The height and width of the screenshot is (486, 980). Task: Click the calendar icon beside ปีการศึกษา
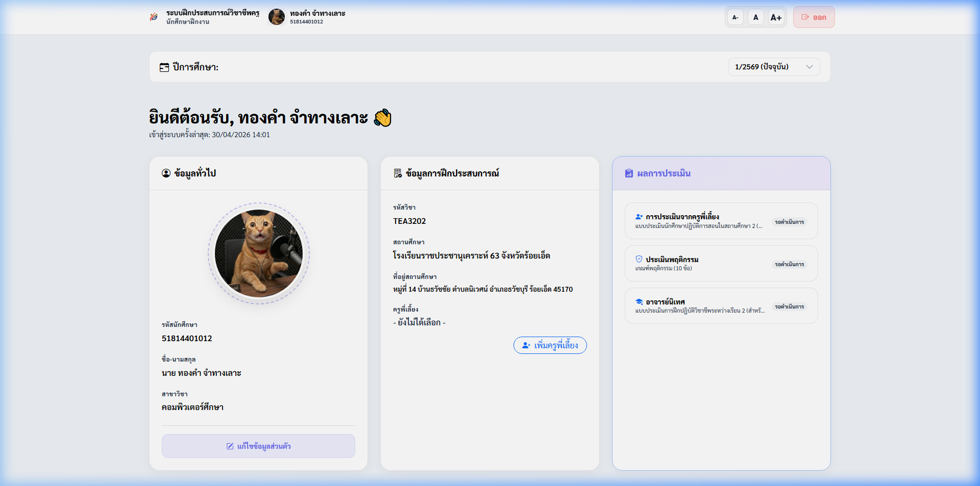(164, 67)
